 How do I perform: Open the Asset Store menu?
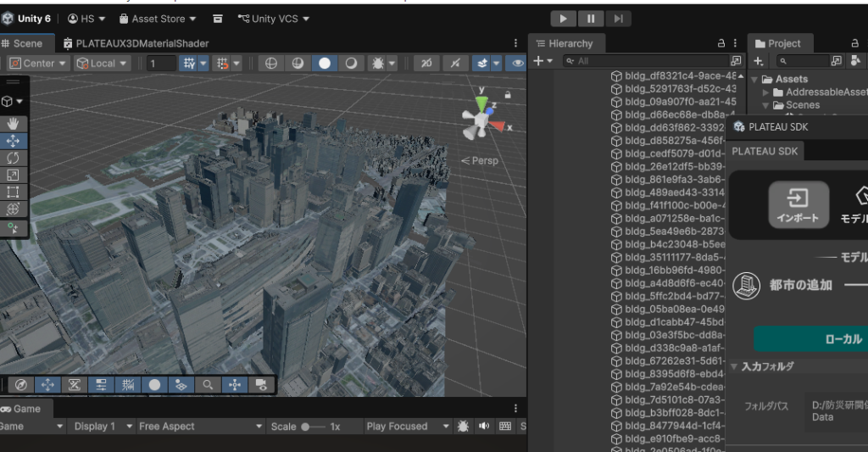coord(158,18)
